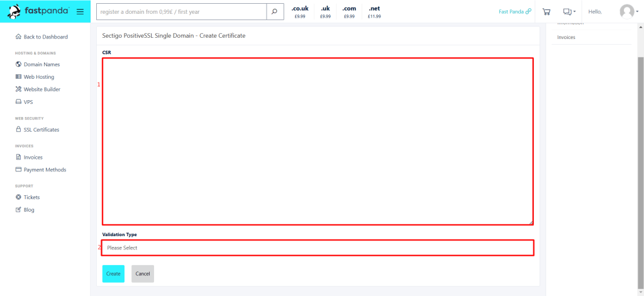This screenshot has height=296, width=644.
Task: Click the card icon beside Payment Methods
Action: (x=18, y=169)
